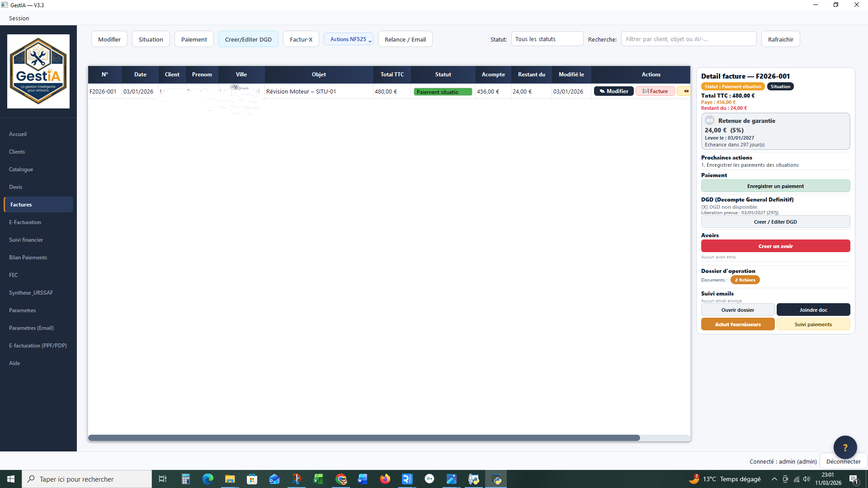868x488 pixels.
Task: Click the red 'Creer un avoir' button
Action: [775, 246]
